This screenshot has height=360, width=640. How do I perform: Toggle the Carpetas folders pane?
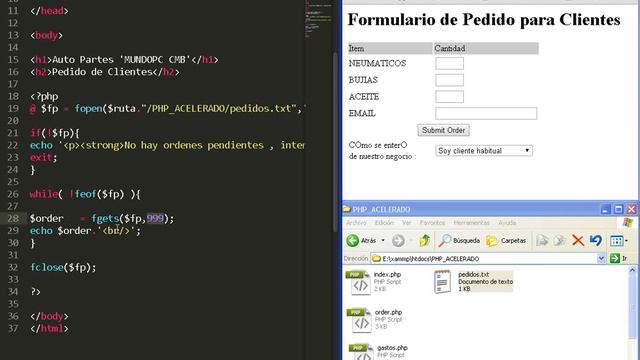tap(506, 240)
